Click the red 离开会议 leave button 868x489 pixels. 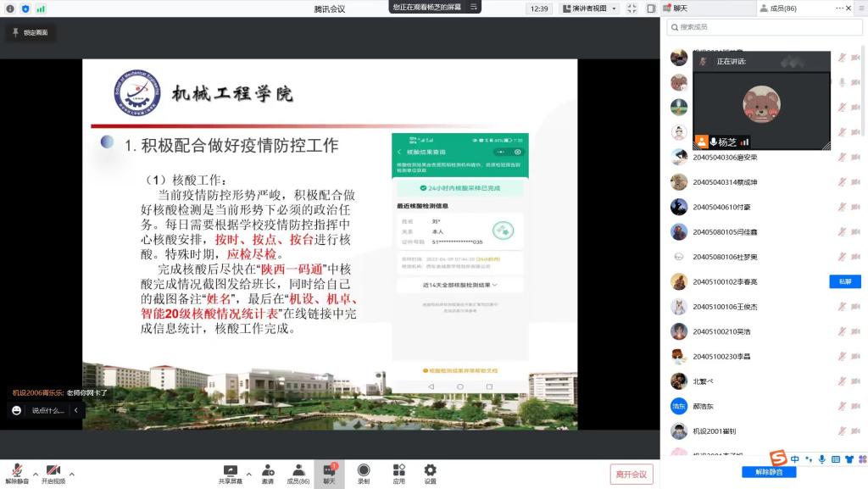pos(631,474)
